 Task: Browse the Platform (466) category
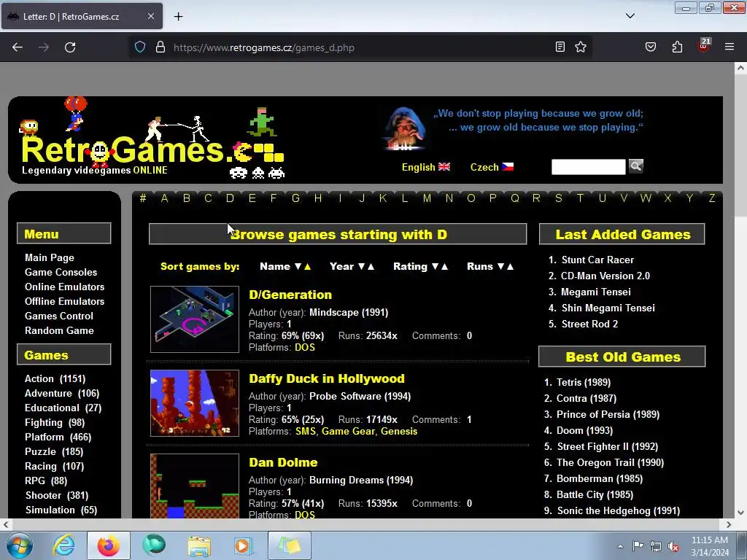click(58, 437)
